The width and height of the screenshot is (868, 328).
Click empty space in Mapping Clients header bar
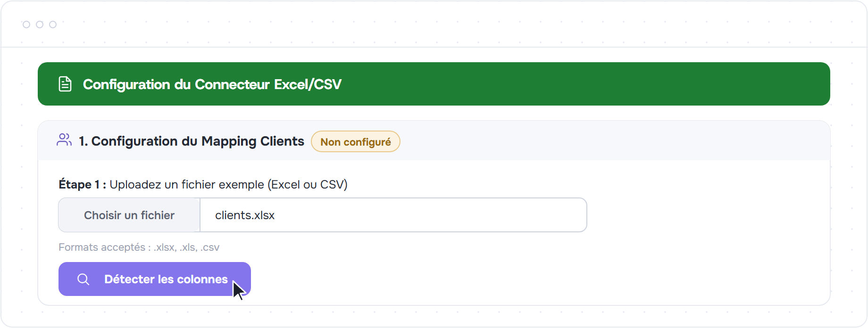(613, 141)
